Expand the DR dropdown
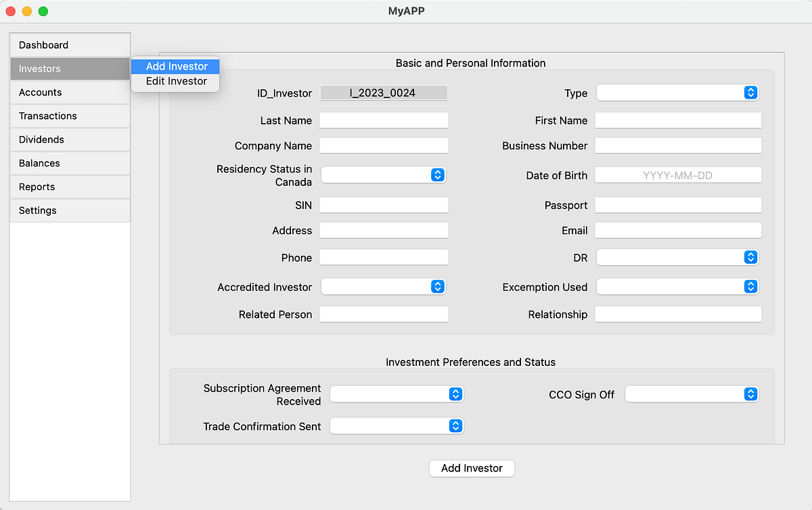Screen dimensions: 812x510 [x=677, y=257]
